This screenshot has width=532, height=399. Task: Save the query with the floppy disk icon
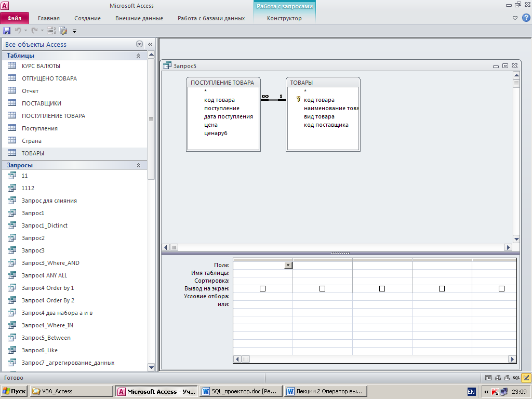pos(6,31)
